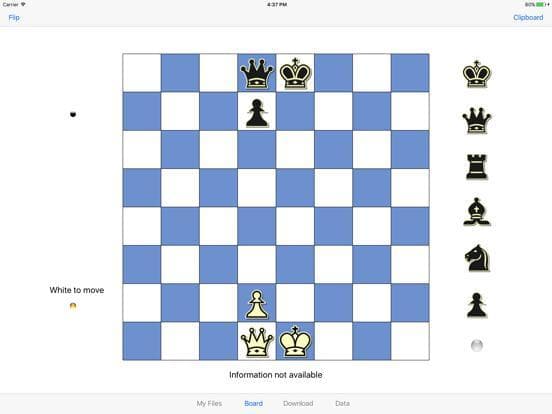Viewport: 552px width, 414px height.
Task: Flip the board orientation
Action: 14,18
